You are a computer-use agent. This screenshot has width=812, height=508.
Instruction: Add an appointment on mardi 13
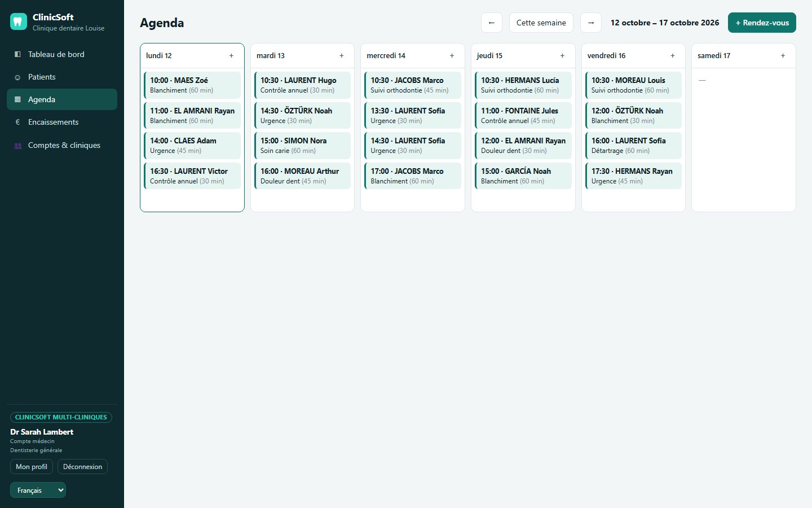pyautogui.click(x=342, y=56)
